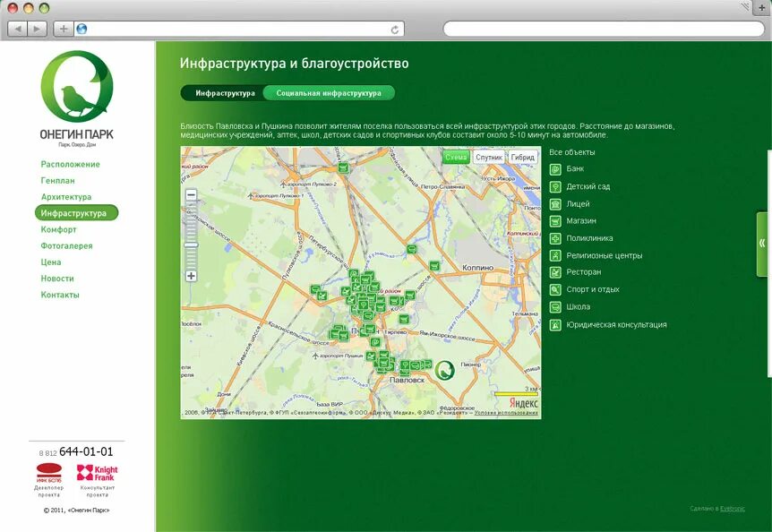Open Архитектура in the sidebar menu

pyautogui.click(x=66, y=197)
